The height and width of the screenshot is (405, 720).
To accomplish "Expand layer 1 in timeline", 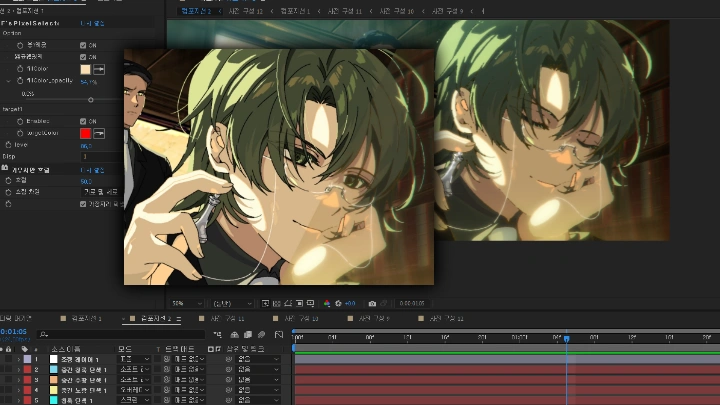I will (x=19, y=359).
